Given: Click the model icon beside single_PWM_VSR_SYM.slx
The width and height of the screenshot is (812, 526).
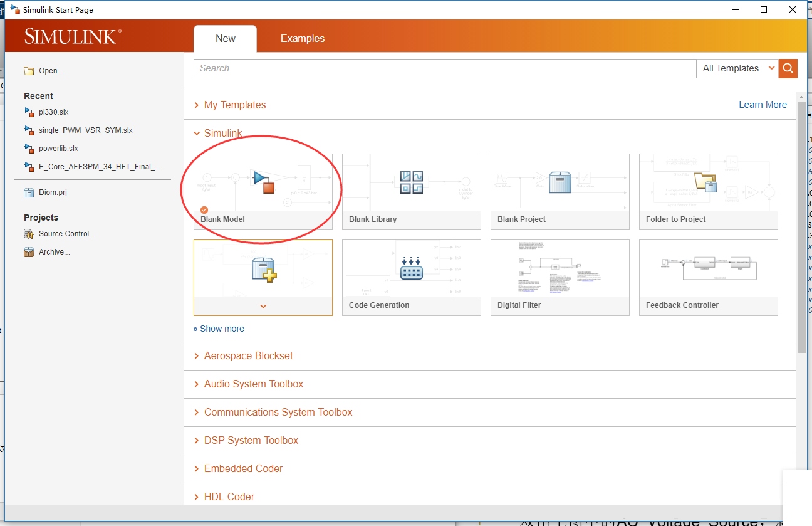Looking at the screenshot, I should tap(29, 130).
